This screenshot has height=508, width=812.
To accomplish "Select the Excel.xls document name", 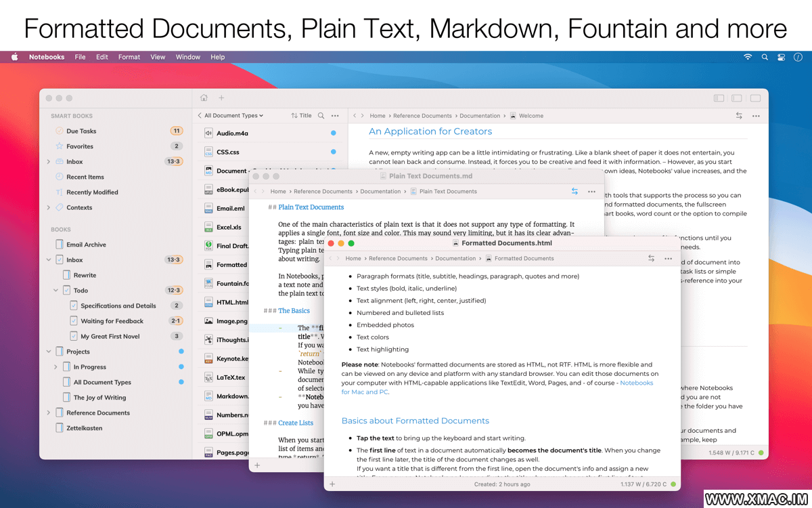I will (x=229, y=228).
